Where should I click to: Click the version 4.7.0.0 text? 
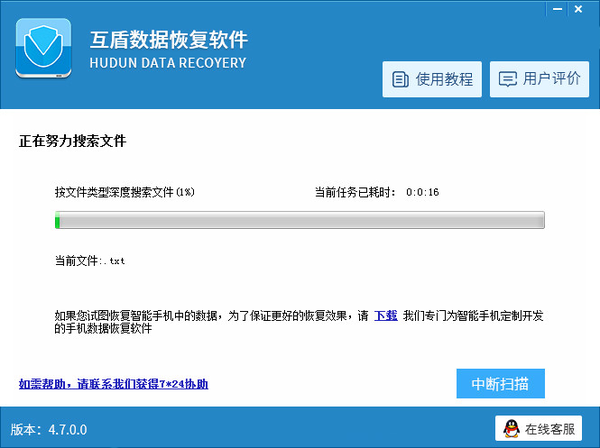(49, 429)
